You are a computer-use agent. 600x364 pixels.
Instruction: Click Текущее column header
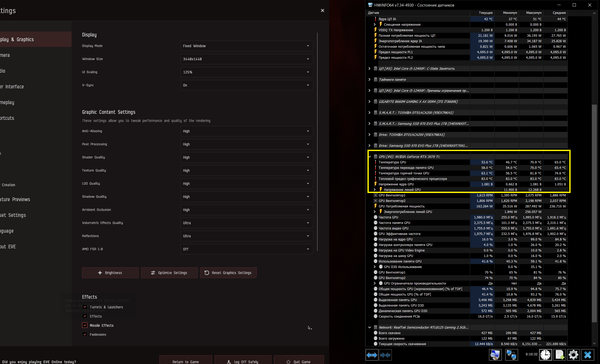(482, 13)
